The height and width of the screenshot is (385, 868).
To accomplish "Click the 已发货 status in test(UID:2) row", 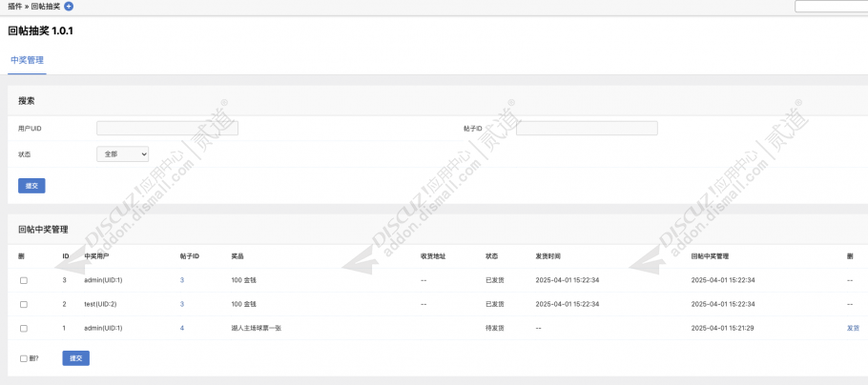I will coord(495,304).
